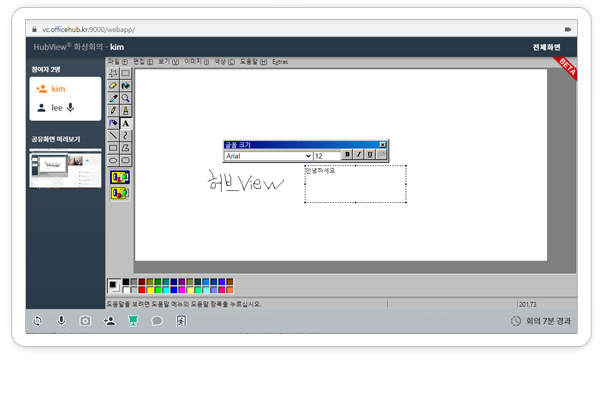Select the text tool marked A
Viewport: 600px width, 400px height.
[x=126, y=123]
